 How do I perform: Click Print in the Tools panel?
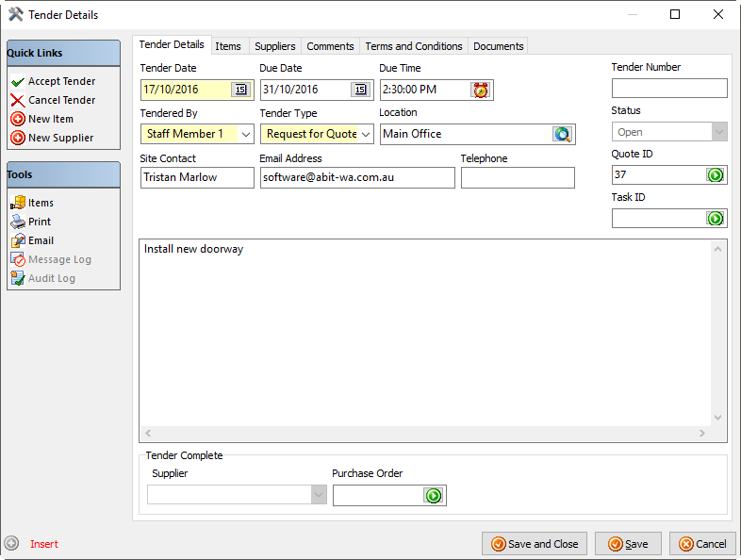tap(40, 222)
